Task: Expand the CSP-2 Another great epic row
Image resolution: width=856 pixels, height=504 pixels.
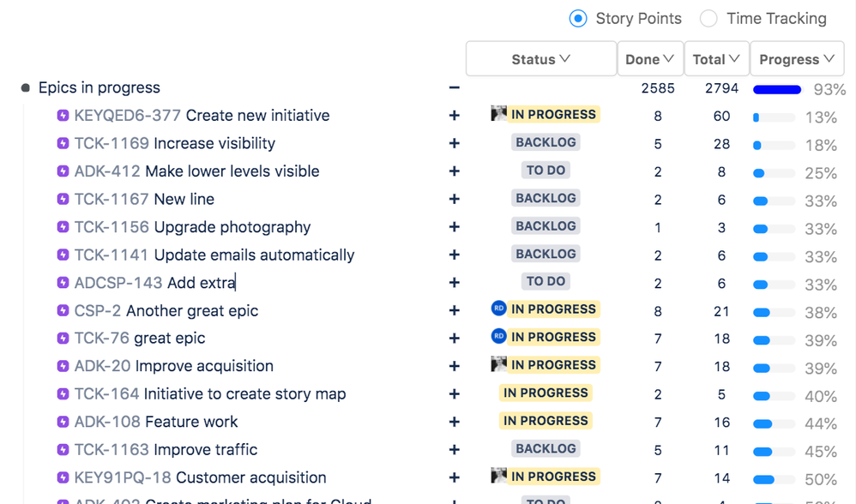Action: click(x=455, y=310)
